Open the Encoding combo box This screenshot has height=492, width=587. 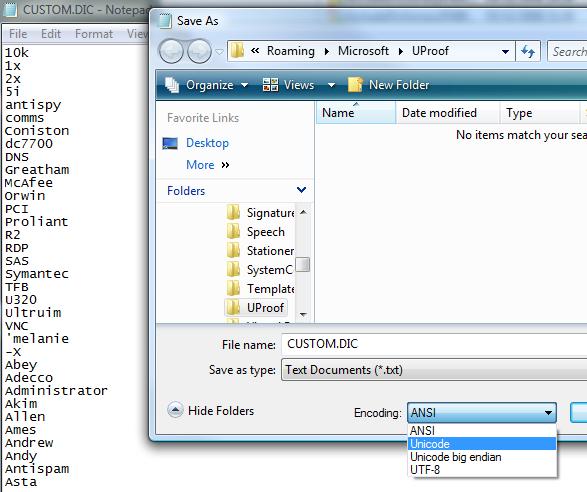pyautogui.click(x=482, y=413)
